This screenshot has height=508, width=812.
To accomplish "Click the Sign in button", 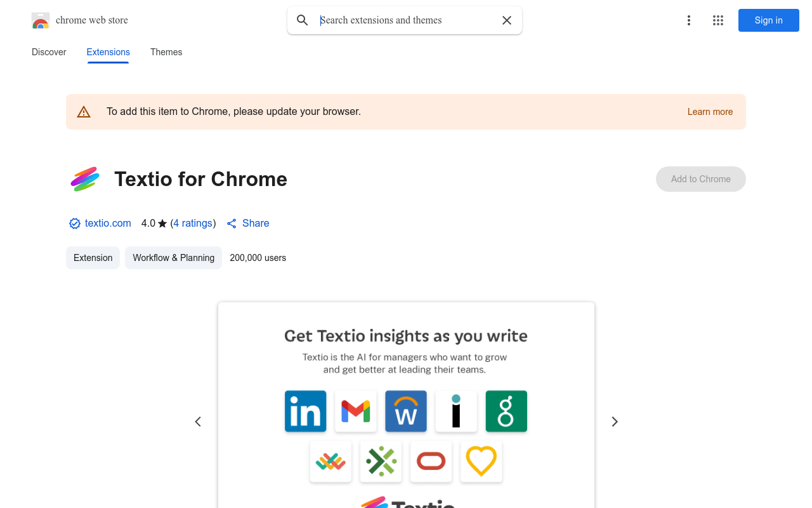I will 769,20.
